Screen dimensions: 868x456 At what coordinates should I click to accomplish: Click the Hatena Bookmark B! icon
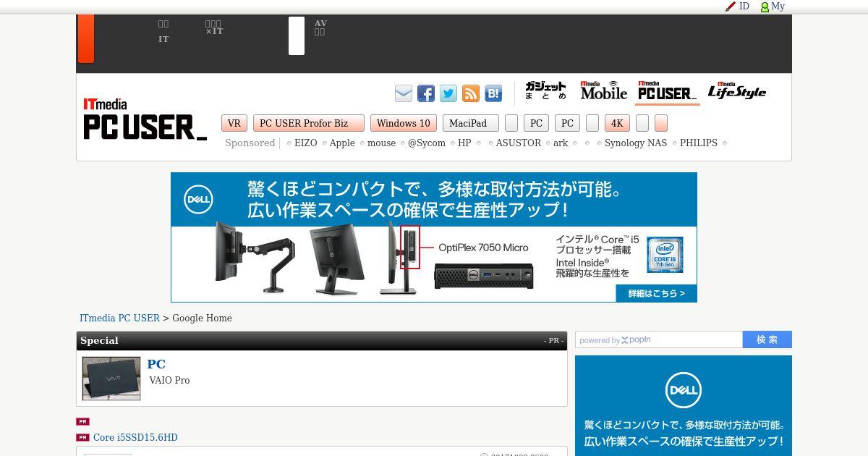point(493,93)
